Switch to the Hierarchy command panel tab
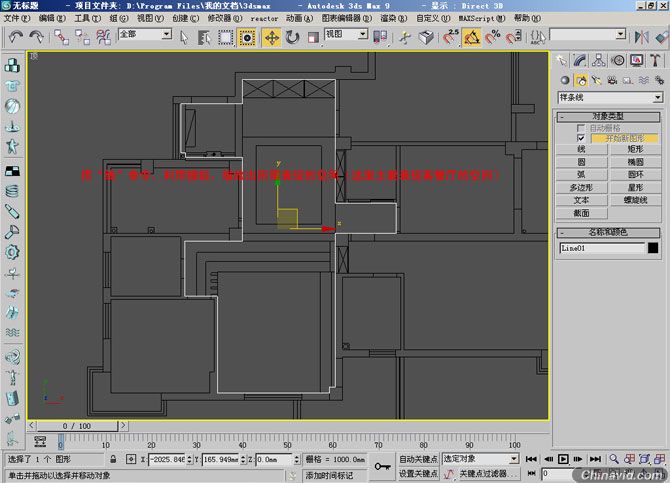The width and height of the screenshot is (670, 483). click(x=599, y=60)
